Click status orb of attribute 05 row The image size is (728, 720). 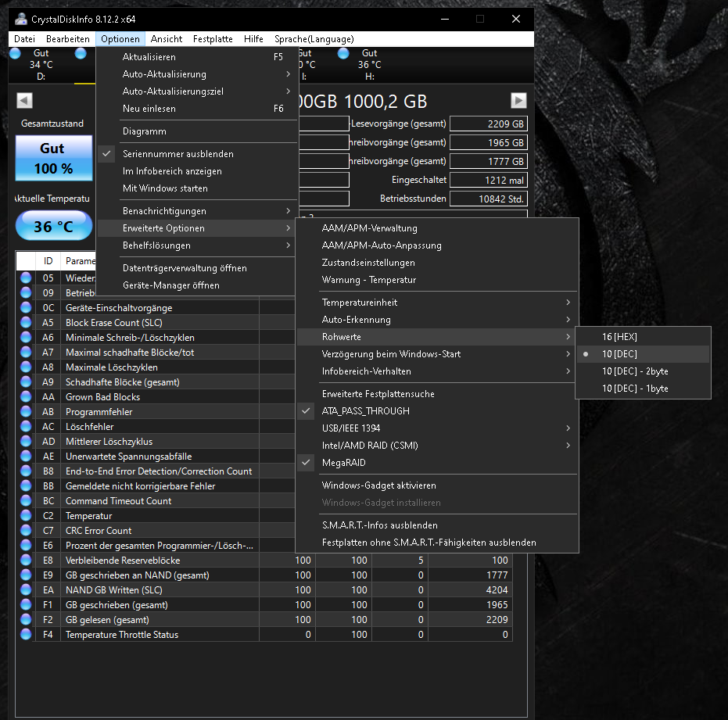[x=26, y=278]
